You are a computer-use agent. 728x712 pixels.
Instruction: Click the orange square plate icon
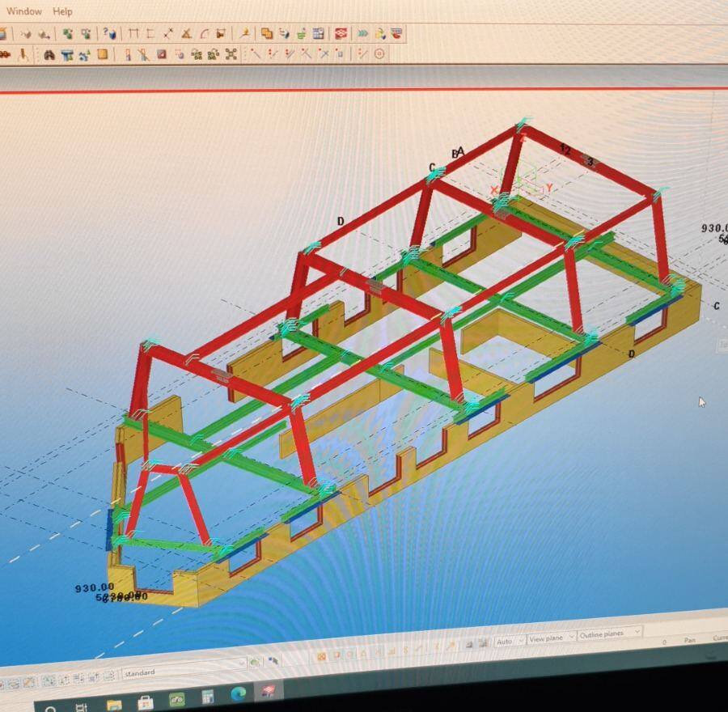[x=102, y=55]
